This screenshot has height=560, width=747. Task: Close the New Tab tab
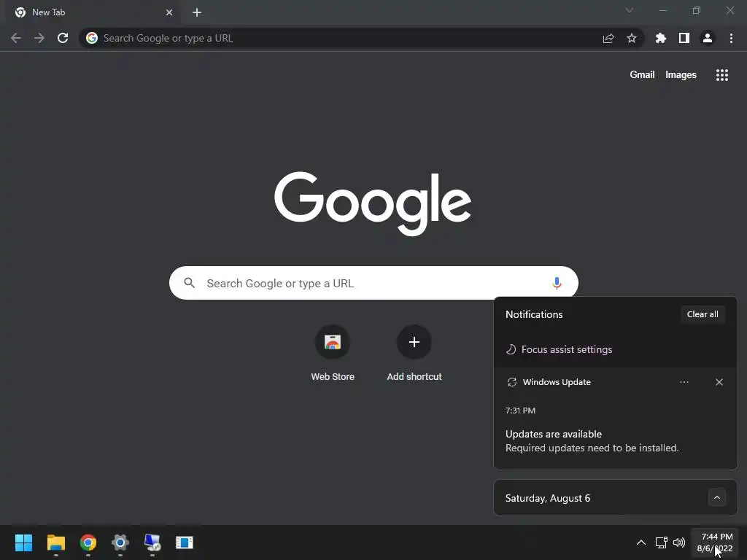(169, 12)
